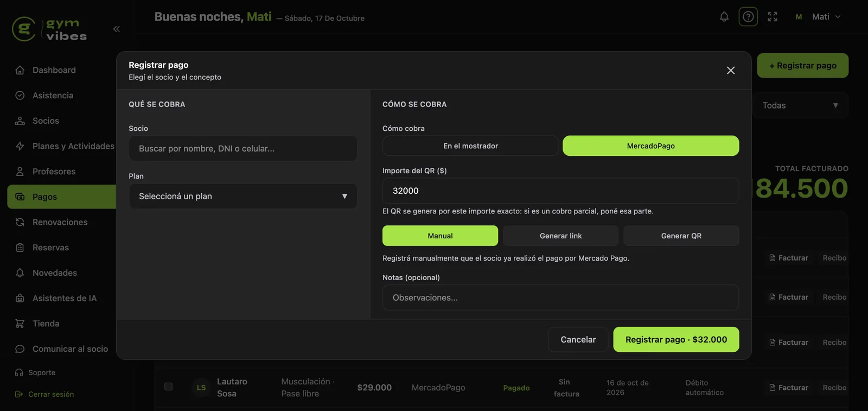Open the Todas filter dropdown
The image size is (868, 411).
800,105
